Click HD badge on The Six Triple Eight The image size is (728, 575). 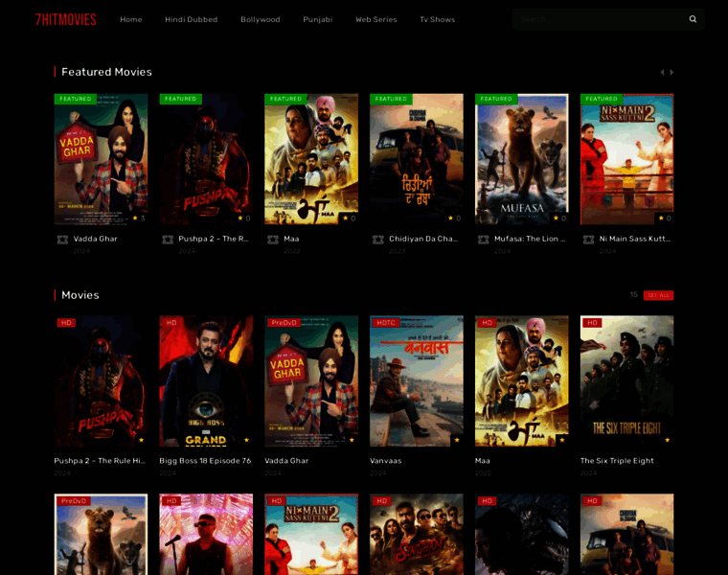point(592,322)
